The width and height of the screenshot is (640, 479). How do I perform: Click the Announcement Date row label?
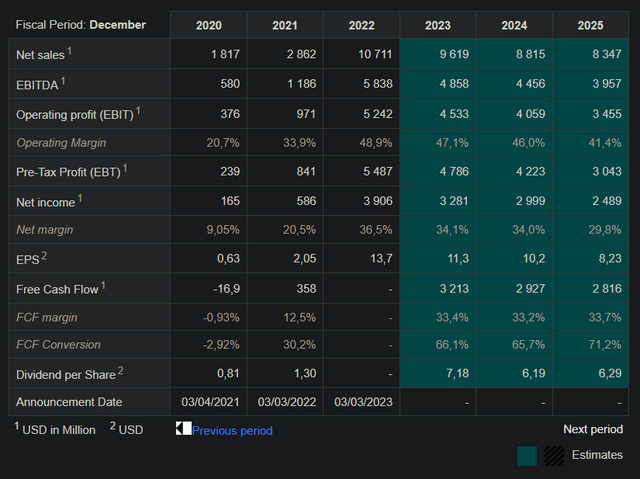pos(69,402)
